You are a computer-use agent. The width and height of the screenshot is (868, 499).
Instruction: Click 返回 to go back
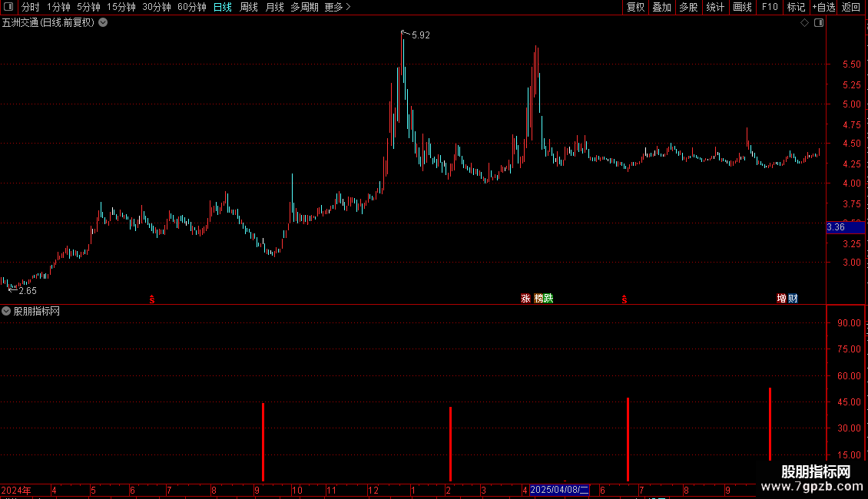click(x=851, y=7)
